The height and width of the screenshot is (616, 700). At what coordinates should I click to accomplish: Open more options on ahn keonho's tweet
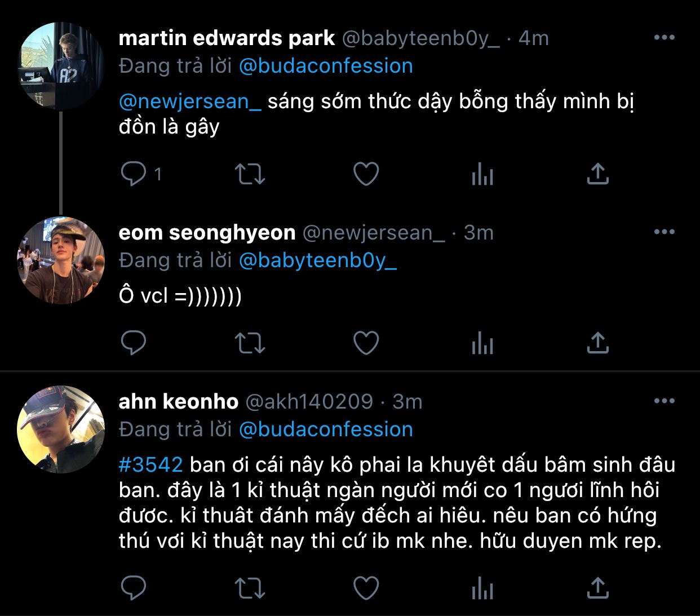click(x=664, y=401)
